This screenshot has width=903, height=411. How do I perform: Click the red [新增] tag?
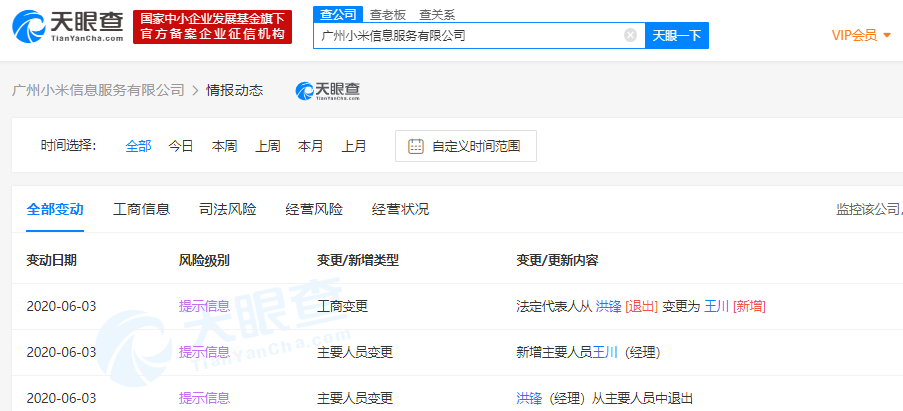(749, 306)
